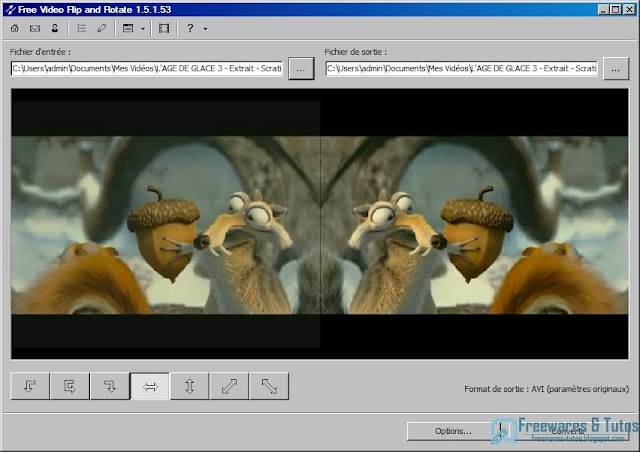
Task: Click the original video preview on left
Action: coord(165,225)
